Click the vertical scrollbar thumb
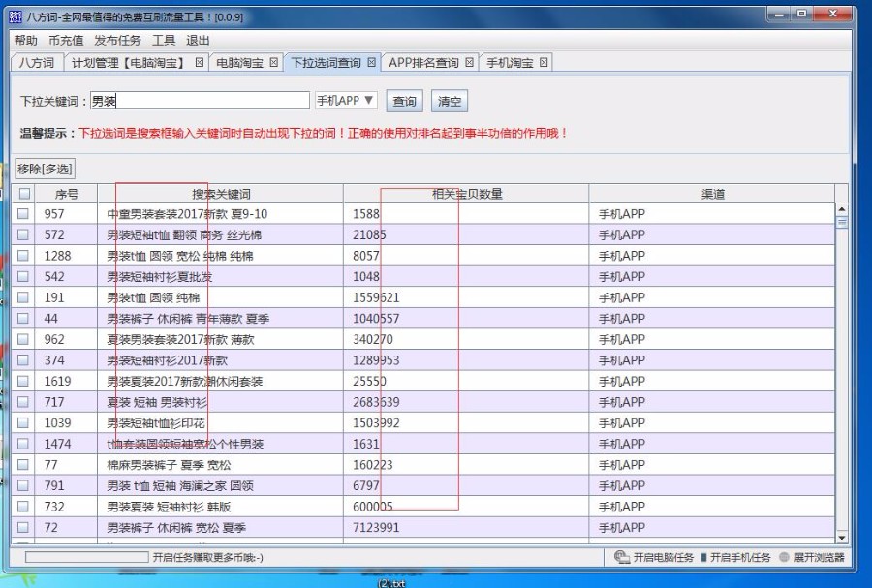Screen dimensions: 872x588 pyautogui.click(x=841, y=222)
